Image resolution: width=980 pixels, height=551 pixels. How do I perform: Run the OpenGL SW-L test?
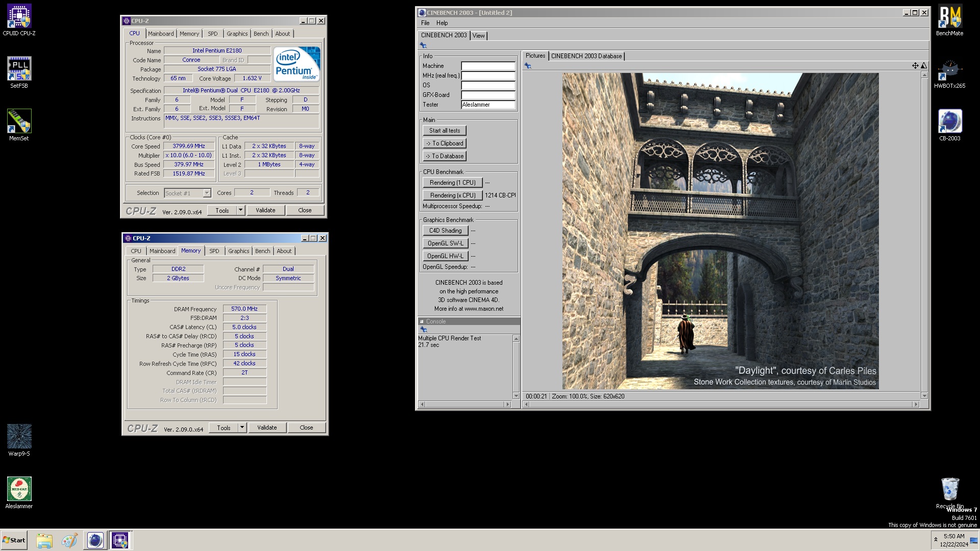[x=445, y=243]
